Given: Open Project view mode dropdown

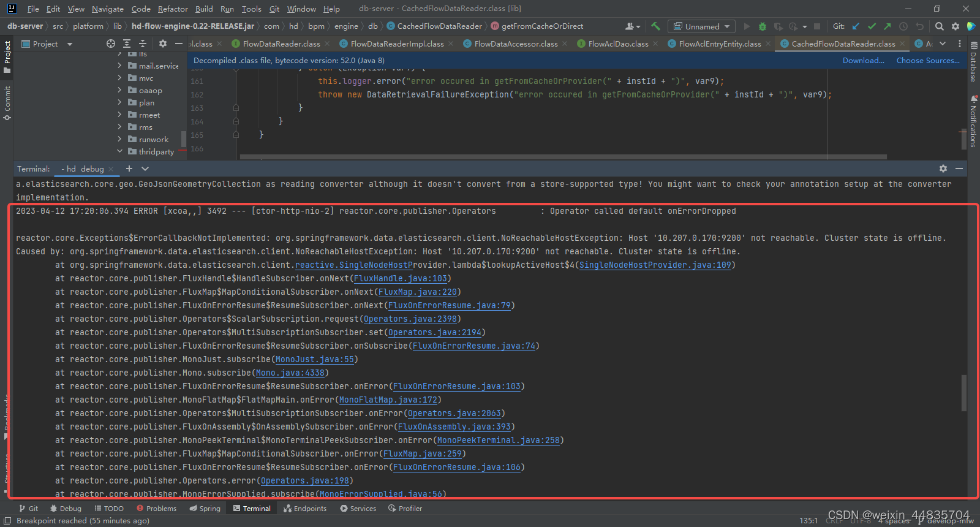Looking at the screenshot, I should tap(47, 44).
